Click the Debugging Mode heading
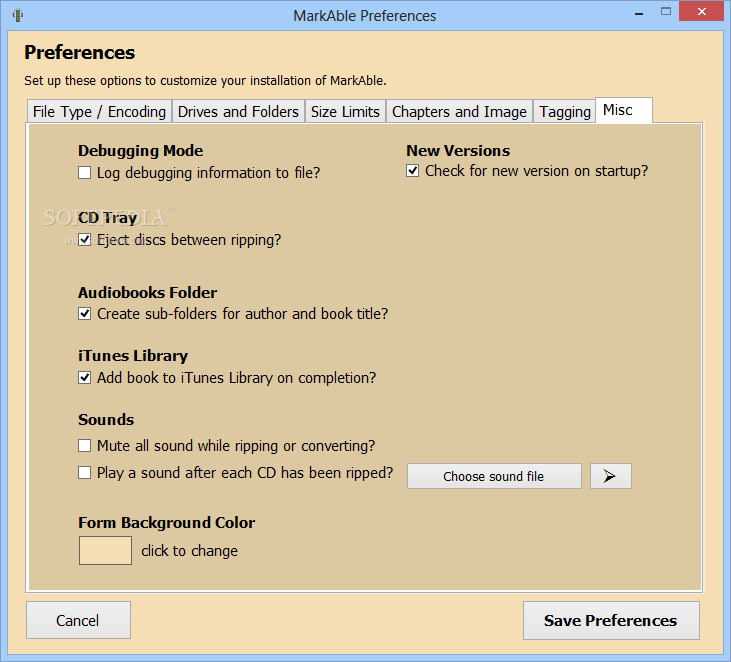 (141, 151)
